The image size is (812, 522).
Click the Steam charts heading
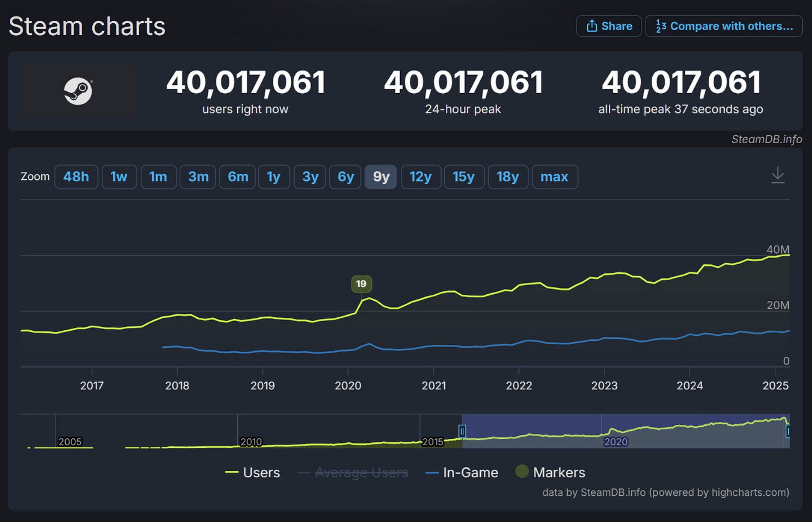coord(87,26)
